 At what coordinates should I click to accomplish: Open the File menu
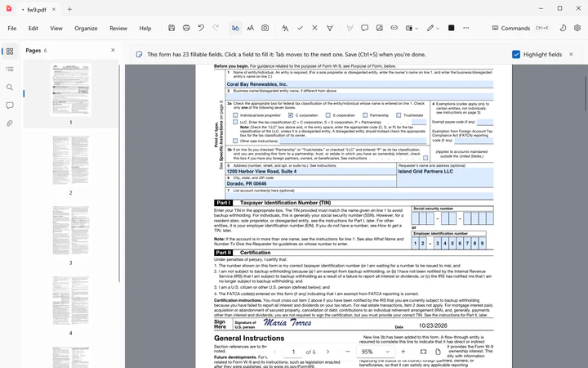click(12, 28)
